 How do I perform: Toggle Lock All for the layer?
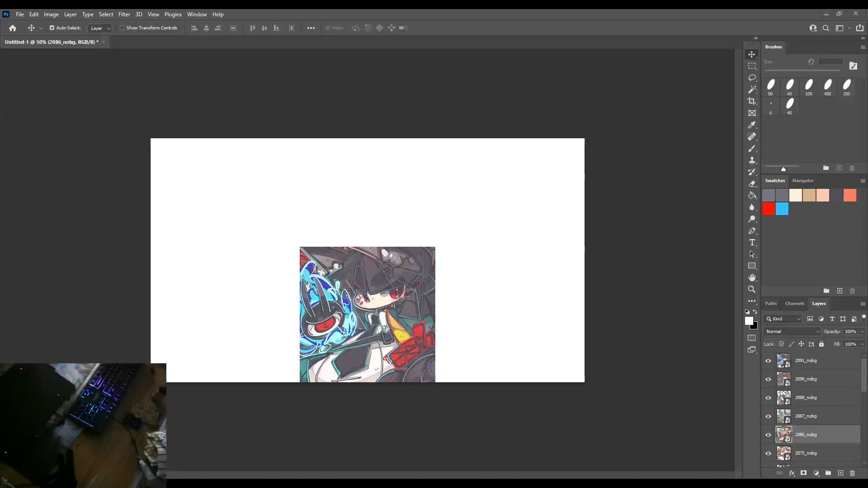(821, 344)
